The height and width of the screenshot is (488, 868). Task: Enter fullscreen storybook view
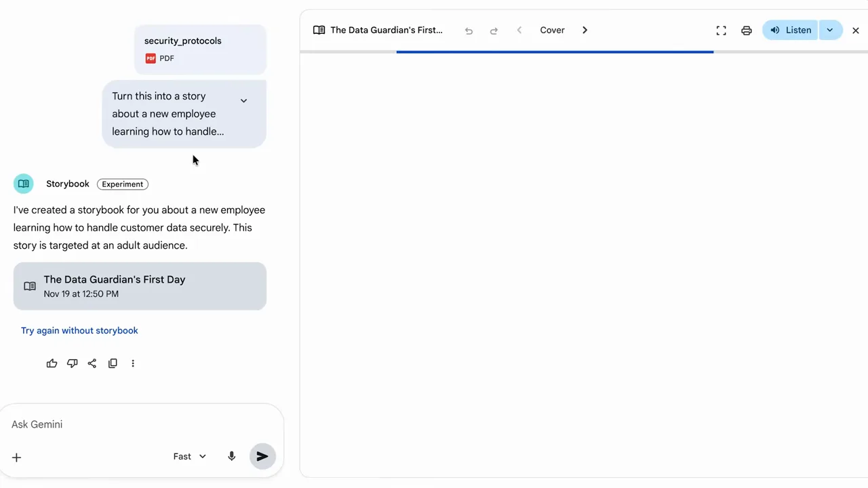coord(722,30)
